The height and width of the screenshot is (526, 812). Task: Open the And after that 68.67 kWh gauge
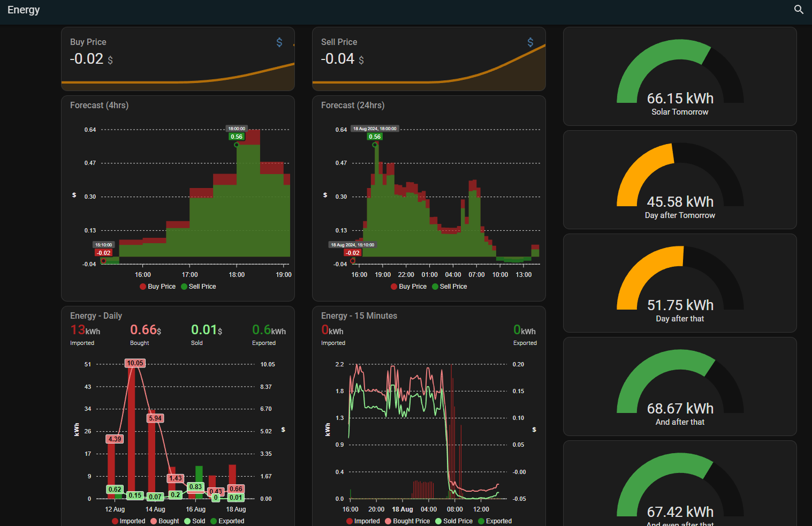pos(680,387)
